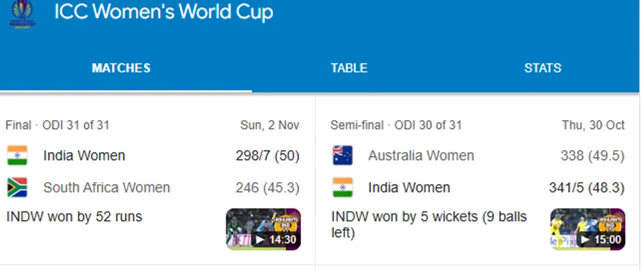Switch to the MATCHES tab
The image size is (644, 270).
click(x=121, y=68)
